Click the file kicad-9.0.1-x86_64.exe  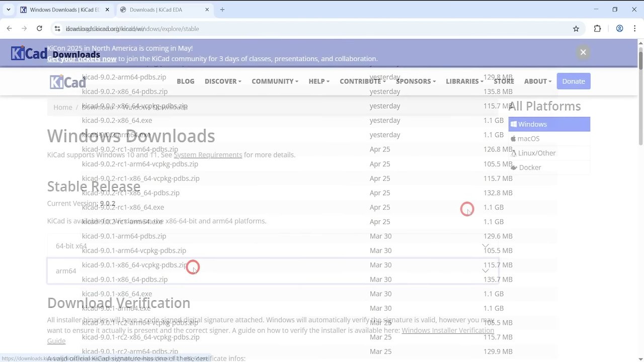(117, 294)
